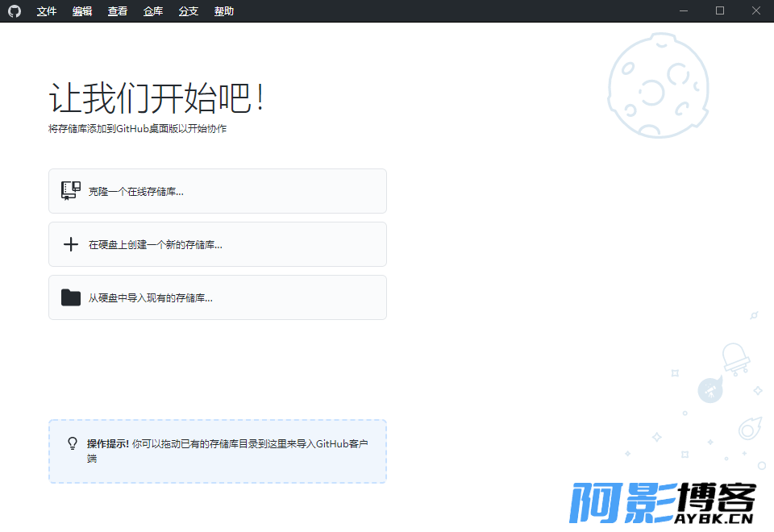Close the GitHub Desktop window
This screenshot has height=532, width=774.
(x=755, y=10)
